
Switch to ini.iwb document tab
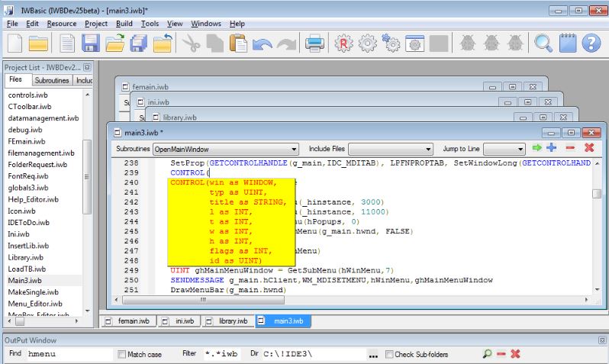pyautogui.click(x=179, y=321)
